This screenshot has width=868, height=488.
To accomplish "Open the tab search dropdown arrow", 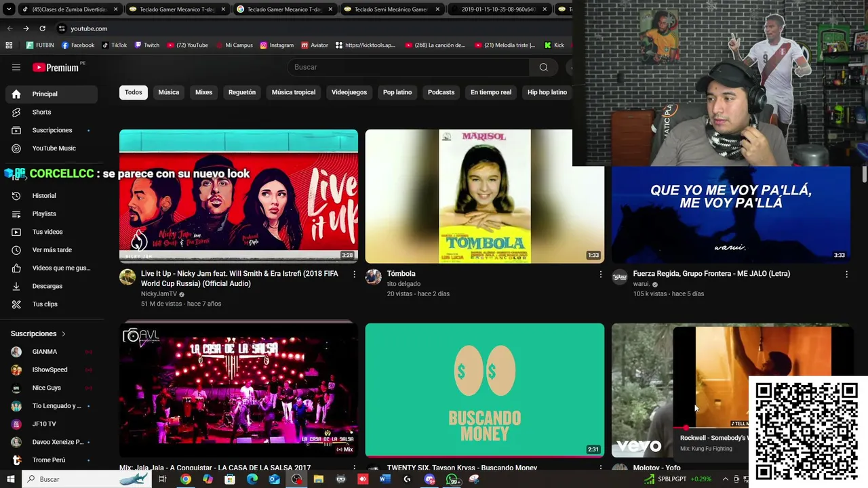I will pyautogui.click(x=9, y=9).
